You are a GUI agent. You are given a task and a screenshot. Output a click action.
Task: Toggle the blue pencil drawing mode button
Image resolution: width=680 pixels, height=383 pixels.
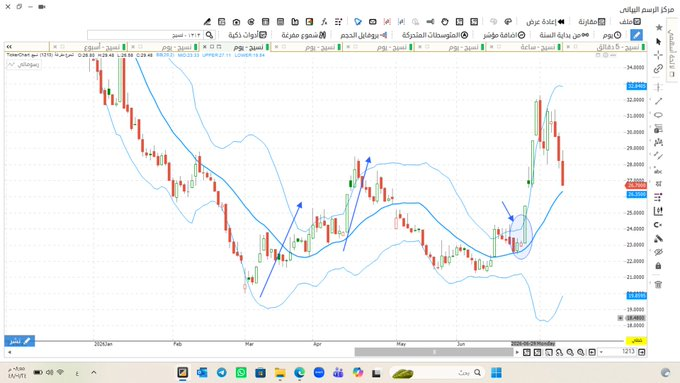636,35
